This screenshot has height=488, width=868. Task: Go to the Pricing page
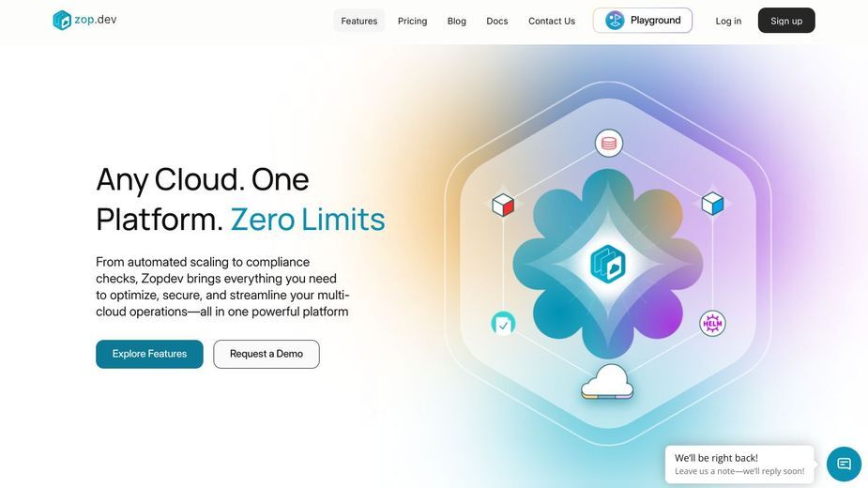pos(412,21)
